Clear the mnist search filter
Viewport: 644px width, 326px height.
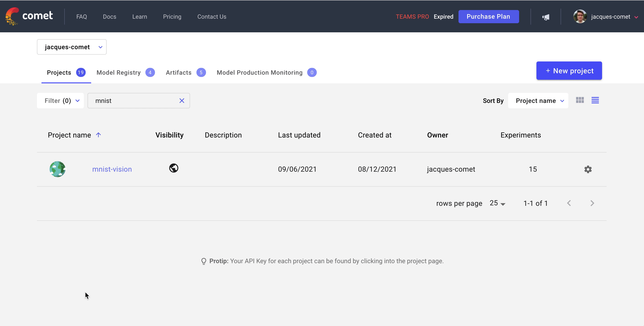182,101
